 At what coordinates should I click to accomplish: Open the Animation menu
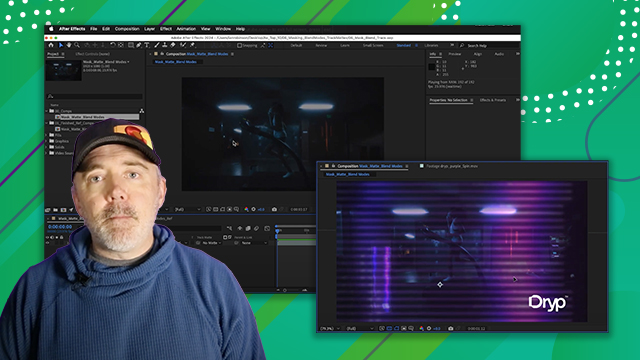coord(186,29)
